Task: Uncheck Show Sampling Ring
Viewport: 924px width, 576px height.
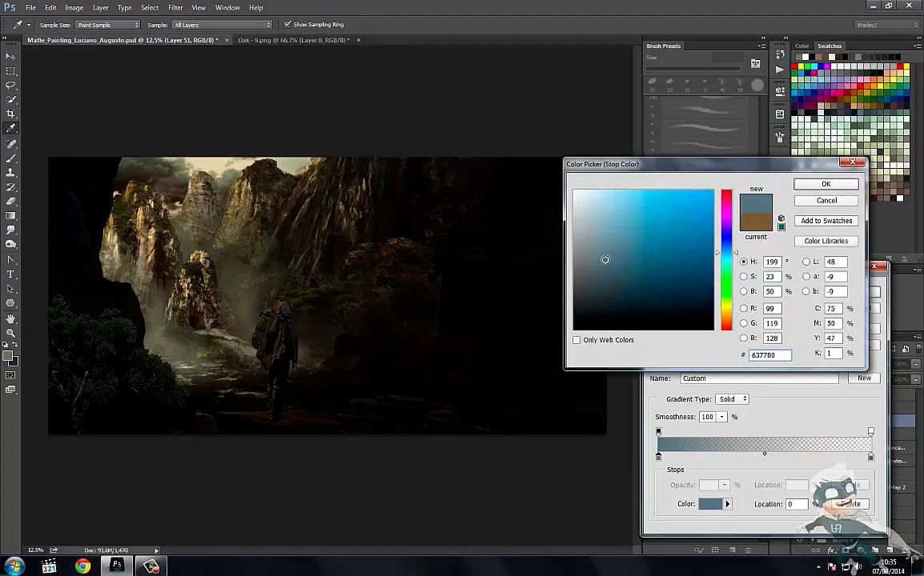Action: point(287,24)
